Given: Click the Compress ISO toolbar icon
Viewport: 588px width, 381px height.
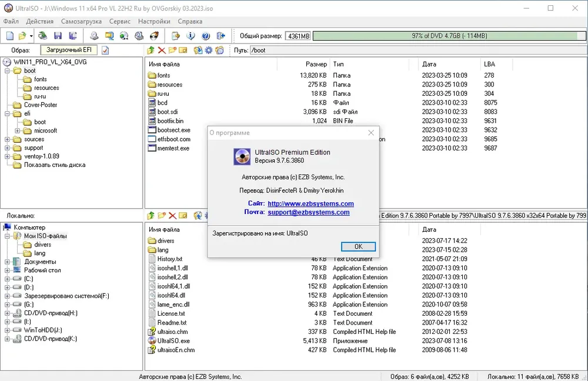Looking at the screenshot, I should pyautogui.click(x=124, y=36).
